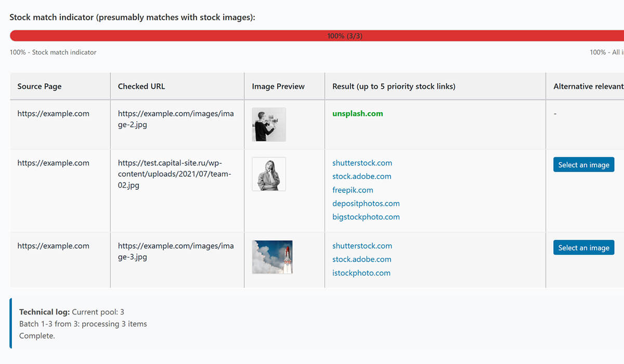Open shutterstock.com link for team-02.jpg row

pyautogui.click(x=362, y=163)
